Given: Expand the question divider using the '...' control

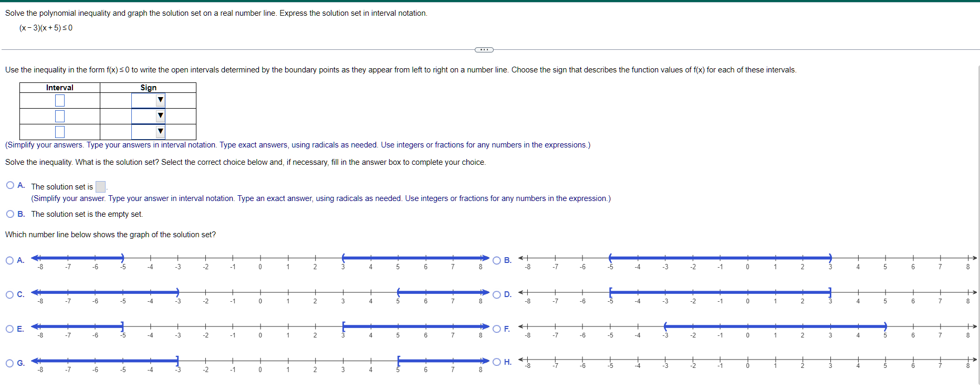Looking at the screenshot, I should [x=484, y=49].
